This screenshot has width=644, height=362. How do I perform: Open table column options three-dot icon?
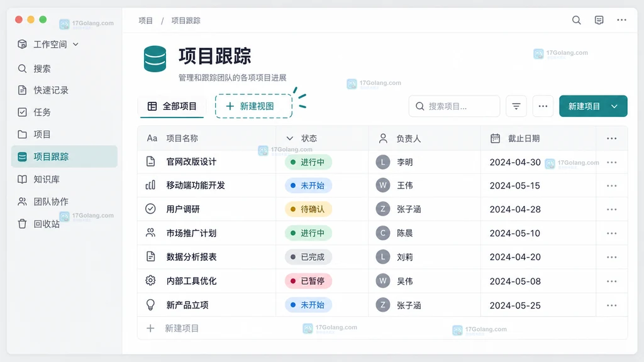click(x=611, y=138)
